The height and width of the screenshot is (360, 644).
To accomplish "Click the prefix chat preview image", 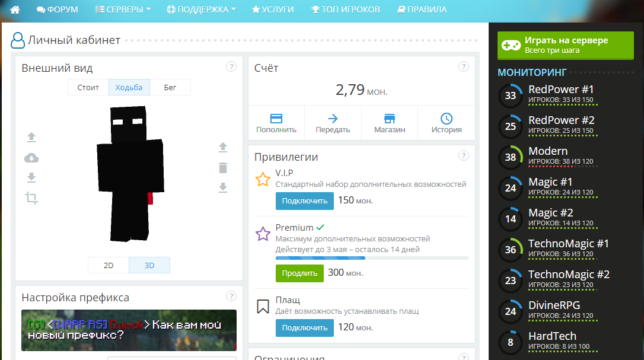I will point(129,330).
